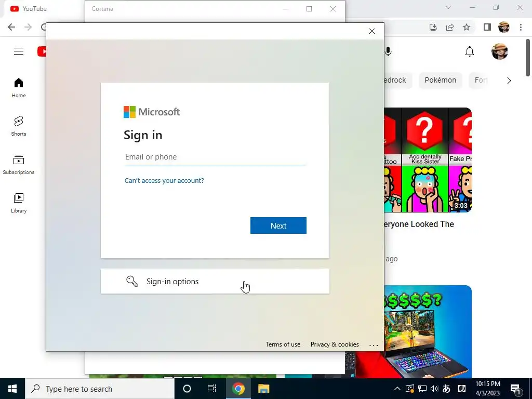532x399 pixels.
Task: Maximize the Cortana window
Action: pos(309,9)
